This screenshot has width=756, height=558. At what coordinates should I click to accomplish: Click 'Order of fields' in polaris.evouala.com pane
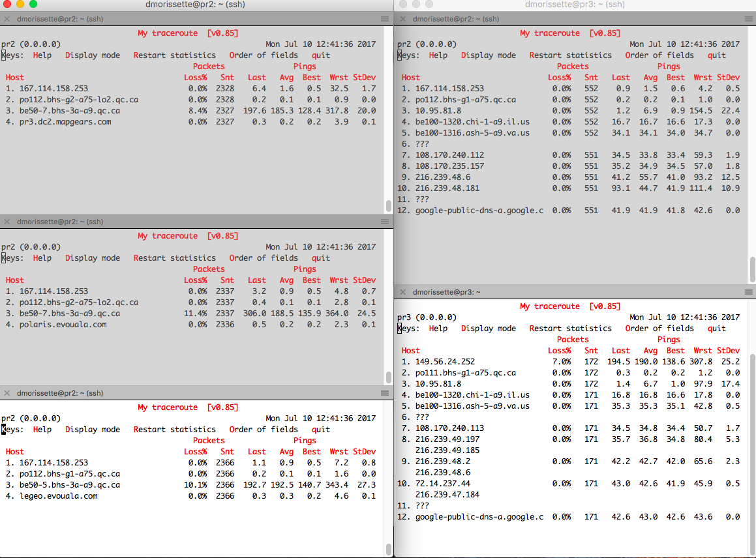(264, 258)
